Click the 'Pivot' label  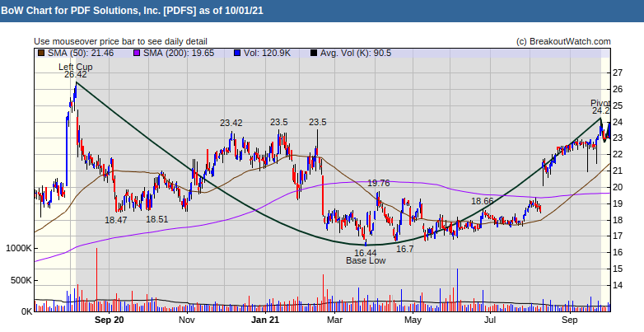pyautogui.click(x=600, y=103)
